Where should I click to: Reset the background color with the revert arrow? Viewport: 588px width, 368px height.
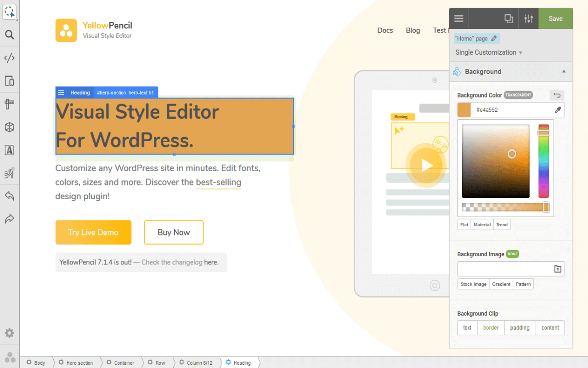click(557, 95)
